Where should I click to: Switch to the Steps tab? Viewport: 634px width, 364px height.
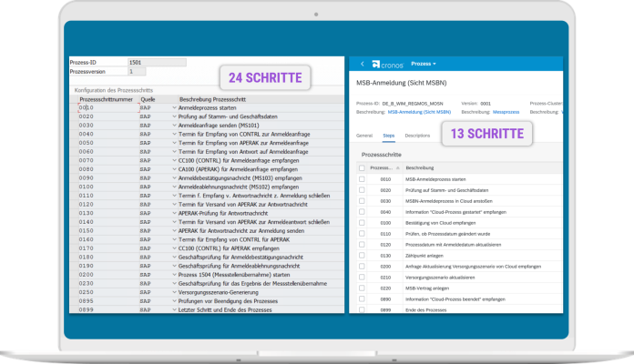point(389,136)
